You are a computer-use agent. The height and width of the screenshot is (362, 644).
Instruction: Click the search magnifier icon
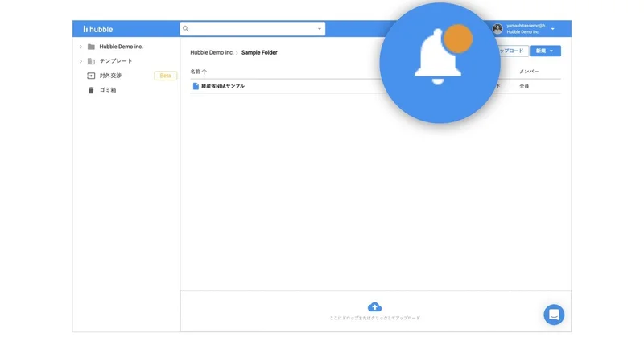point(186,29)
